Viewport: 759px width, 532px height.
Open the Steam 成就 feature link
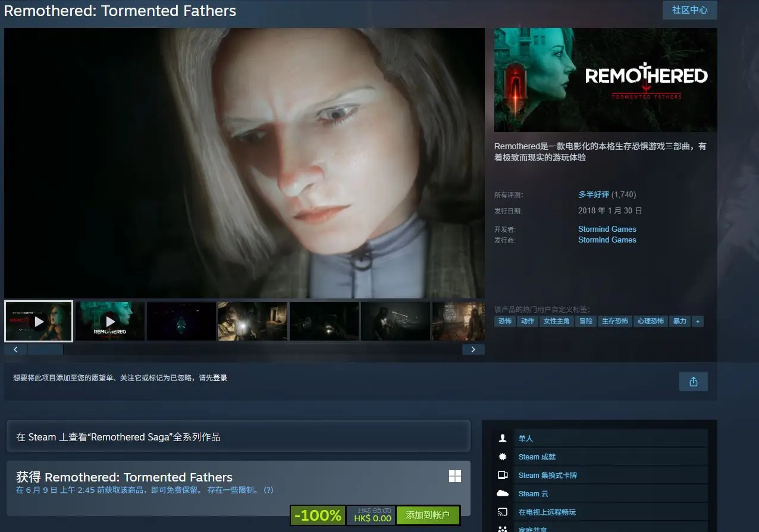[x=537, y=457]
